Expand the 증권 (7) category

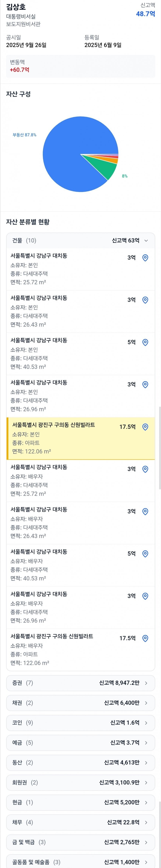(80, 683)
